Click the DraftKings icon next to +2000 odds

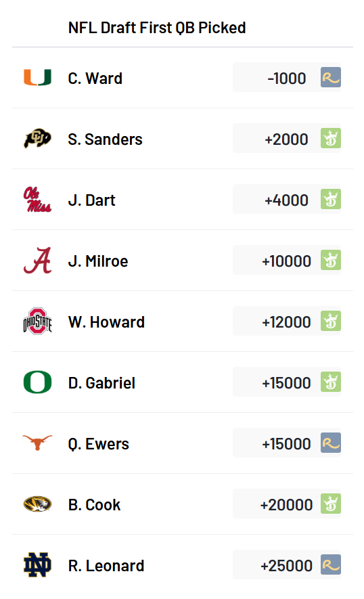click(x=331, y=138)
